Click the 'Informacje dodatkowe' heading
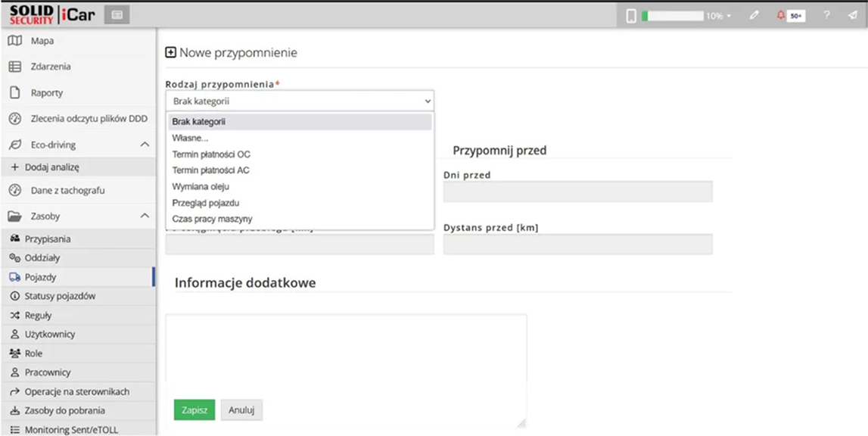 [245, 282]
